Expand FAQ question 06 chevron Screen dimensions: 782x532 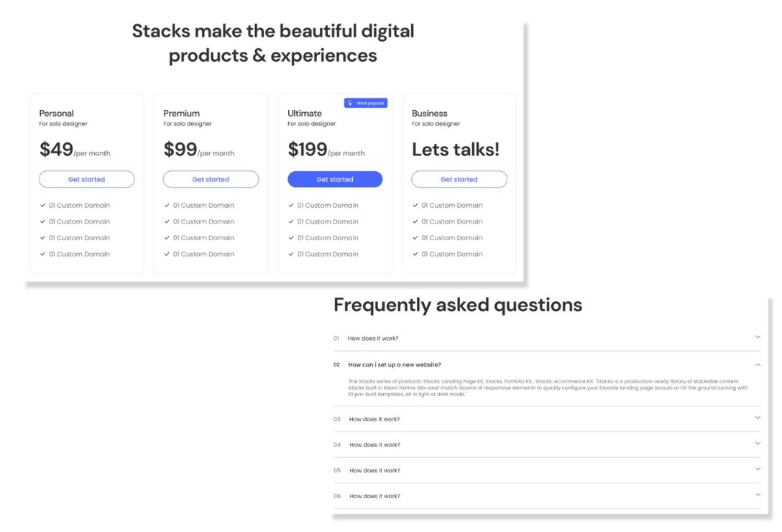coord(758,495)
